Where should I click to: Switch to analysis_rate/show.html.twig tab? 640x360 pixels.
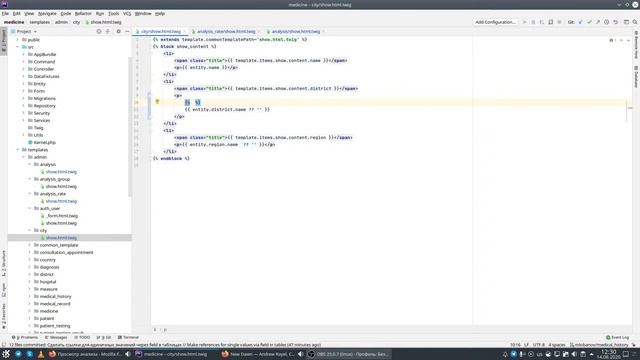point(226,31)
